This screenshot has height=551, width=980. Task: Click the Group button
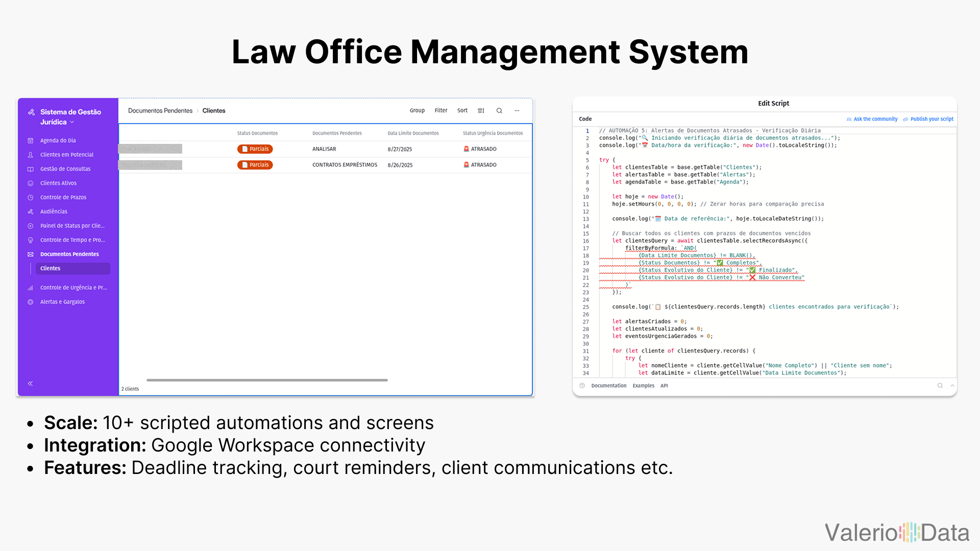(x=417, y=111)
